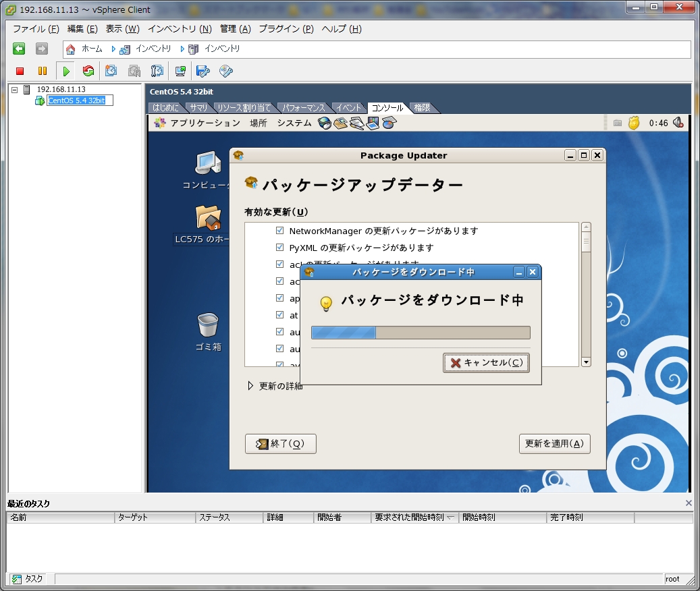This screenshot has width=700, height=591.
Task: Click the CD/DVD connection toolbar icon
Action: (x=226, y=71)
